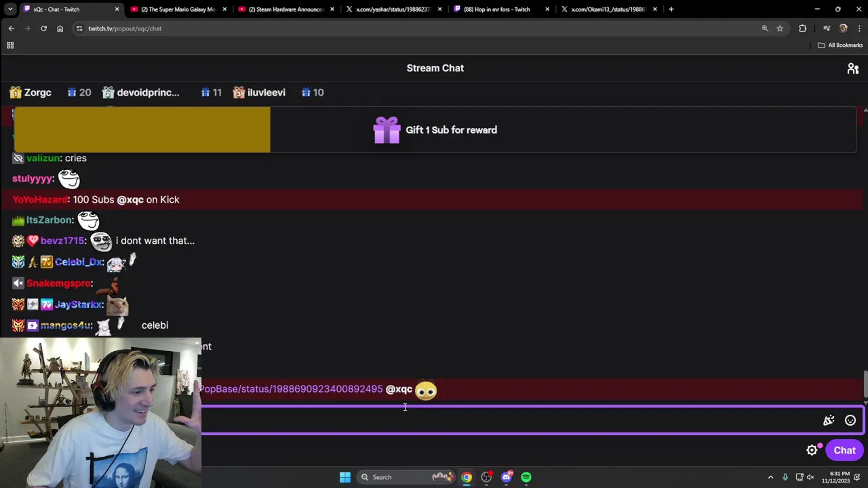
Task: Click username mangos4u in chat
Action: coord(65,325)
